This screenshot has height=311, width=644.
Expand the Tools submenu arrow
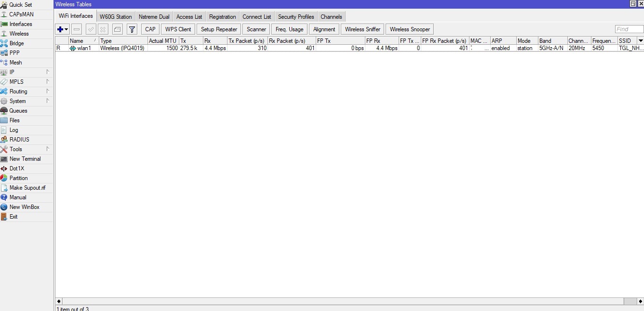coord(48,149)
